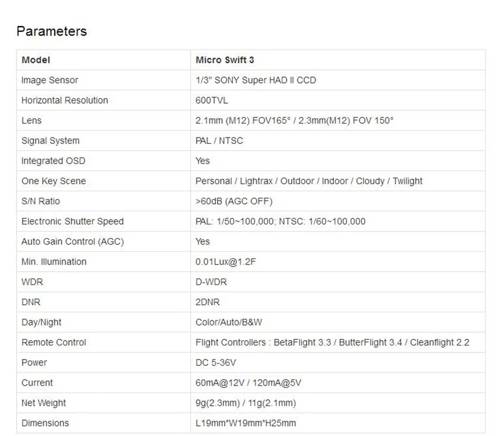Click the Parameters heading
Image resolution: width=504 pixels, height=436 pixels.
coord(52,31)
